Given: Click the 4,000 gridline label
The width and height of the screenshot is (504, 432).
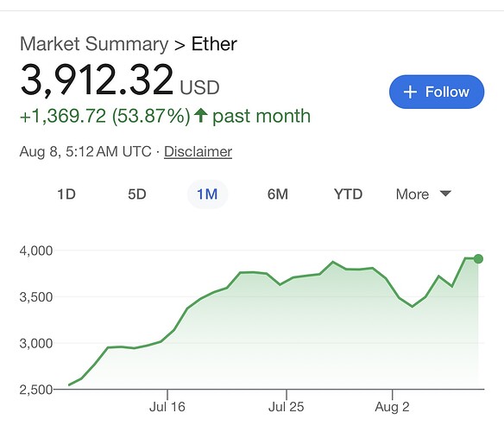Looking at the screenshot, I should click(36, 251).
